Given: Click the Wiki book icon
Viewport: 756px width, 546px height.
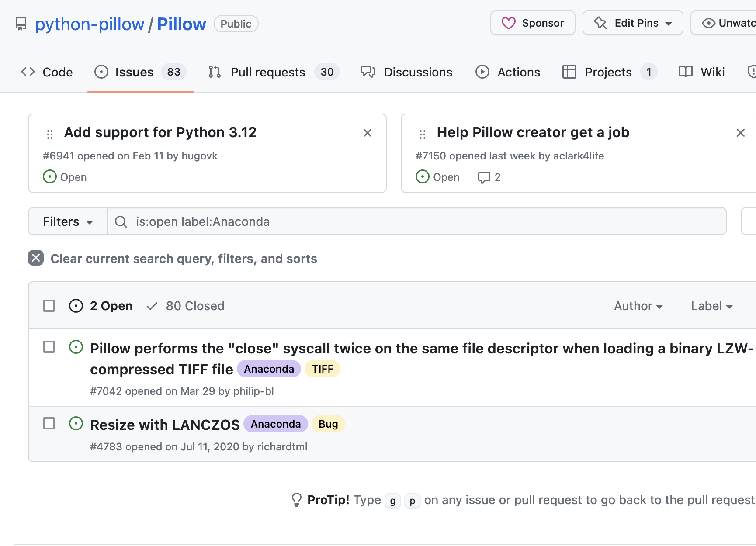Looking at the screenshot, I should 686,72.
